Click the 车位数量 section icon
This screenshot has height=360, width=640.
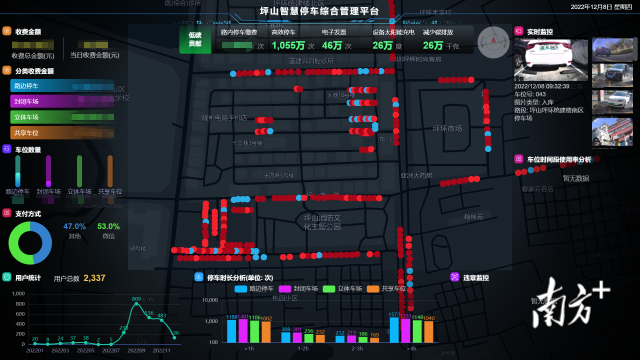[x=7, y=149]
